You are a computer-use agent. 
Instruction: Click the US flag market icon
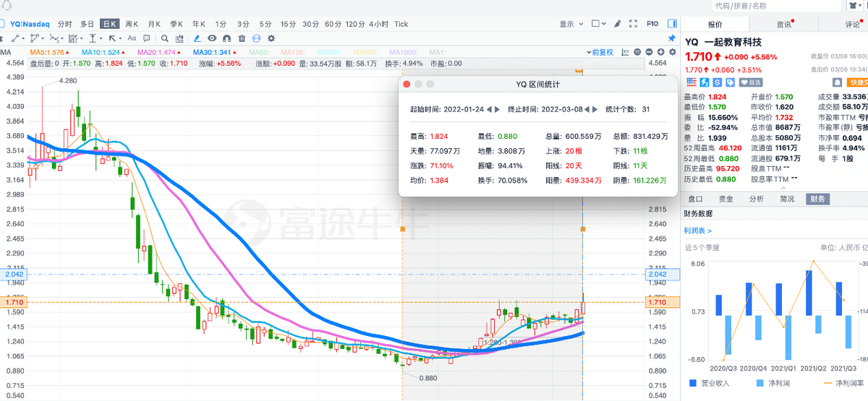pos(691,82)
